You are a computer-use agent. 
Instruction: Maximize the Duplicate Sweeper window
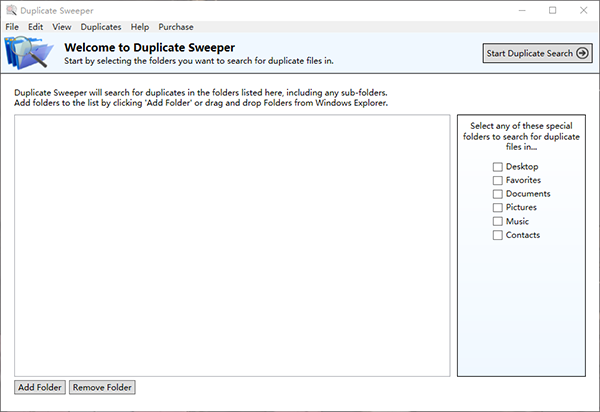[x=553, y=9]
